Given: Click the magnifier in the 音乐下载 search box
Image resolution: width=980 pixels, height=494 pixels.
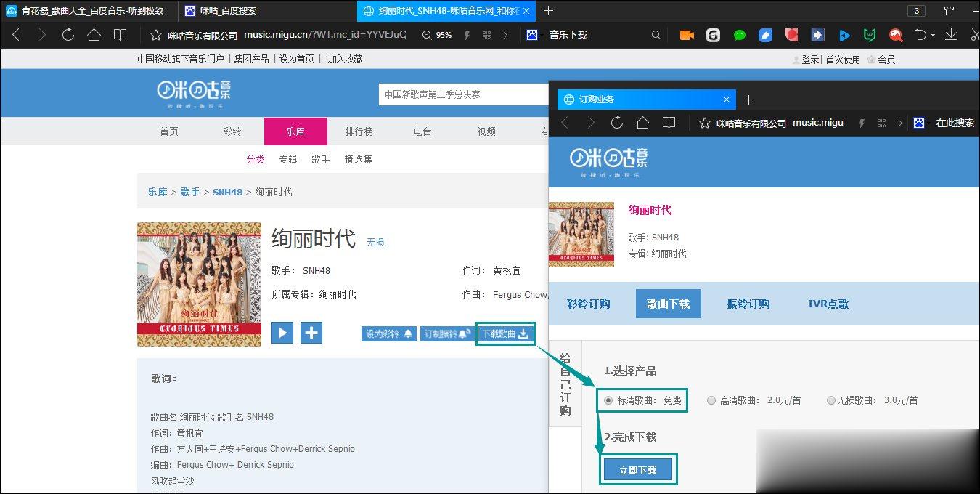Looking at the screenshot, I should tap(656, 35).
